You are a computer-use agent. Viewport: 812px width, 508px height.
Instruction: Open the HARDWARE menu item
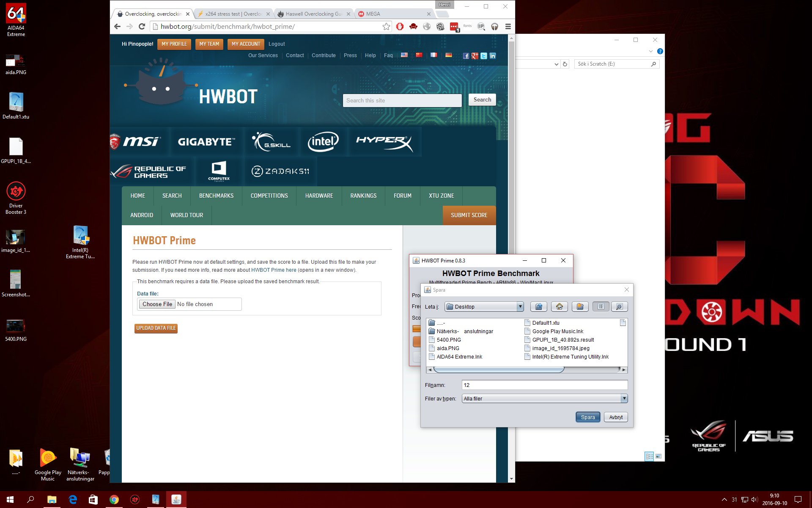coord(319,196)
